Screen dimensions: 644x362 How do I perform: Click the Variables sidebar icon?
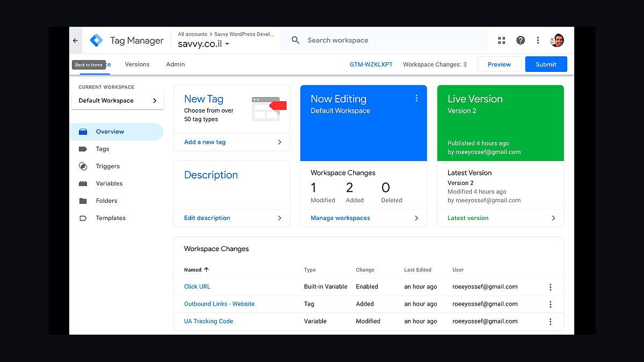(x=83, y=183)
